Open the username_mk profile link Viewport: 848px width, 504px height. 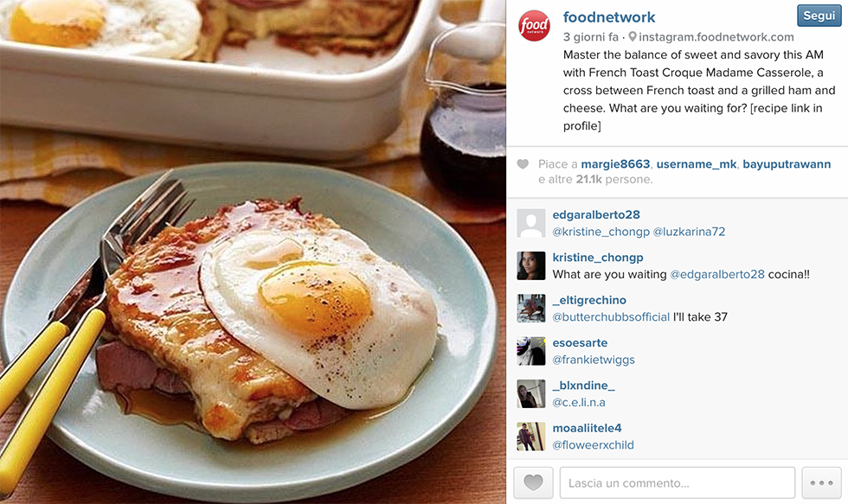[696, 164]
